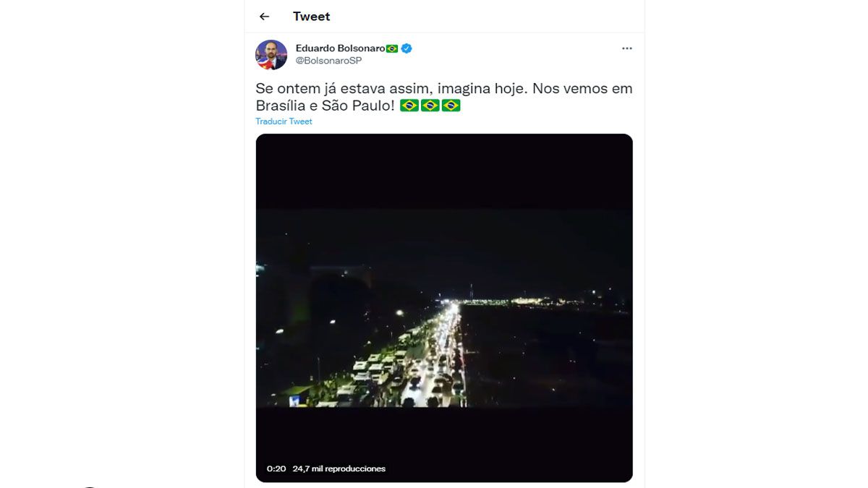
Task: Click the blue verified badge
Action: click(407, 48)
